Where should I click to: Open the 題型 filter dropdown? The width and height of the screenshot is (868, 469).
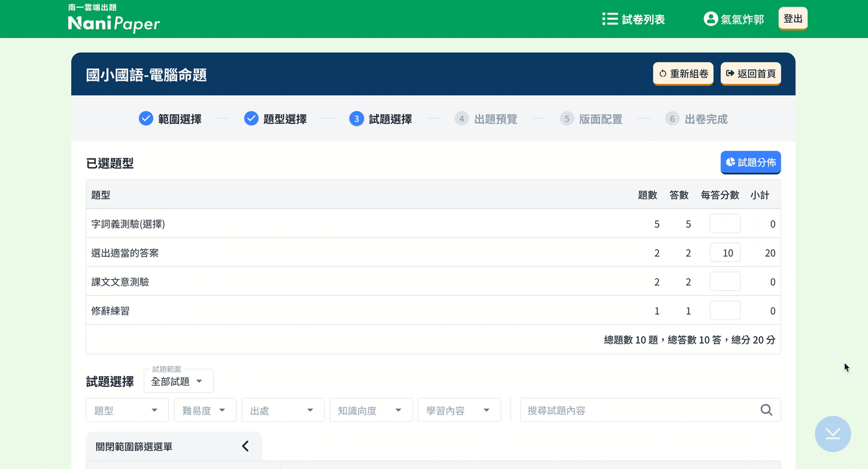tap(127, 410)
